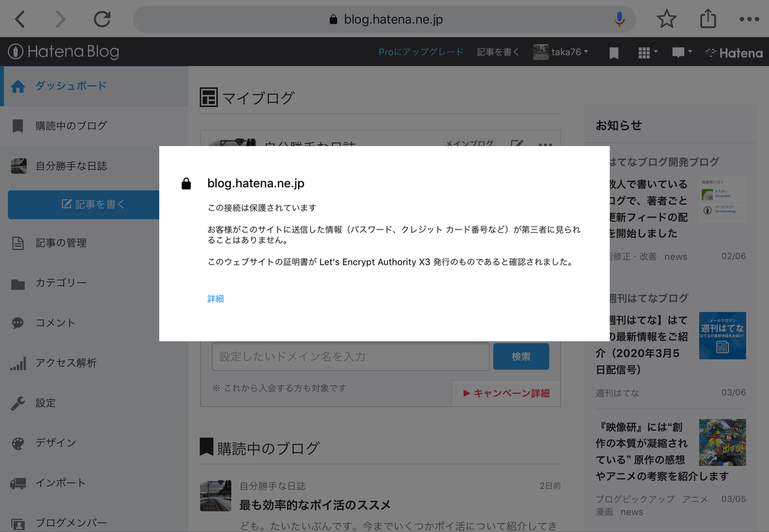The width and height of the screenshot is (769, 532).
Task: Open インポート in the sidebar
Action: (x=94, y=483)
